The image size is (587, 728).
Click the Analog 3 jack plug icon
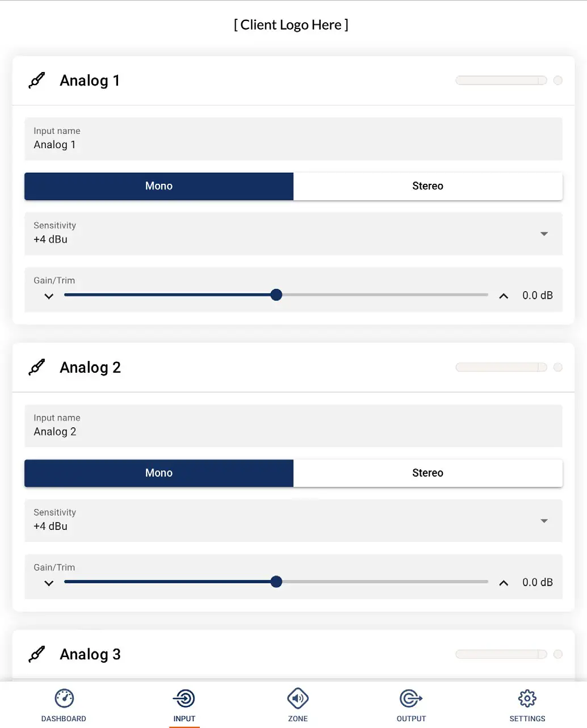(37, 654)
